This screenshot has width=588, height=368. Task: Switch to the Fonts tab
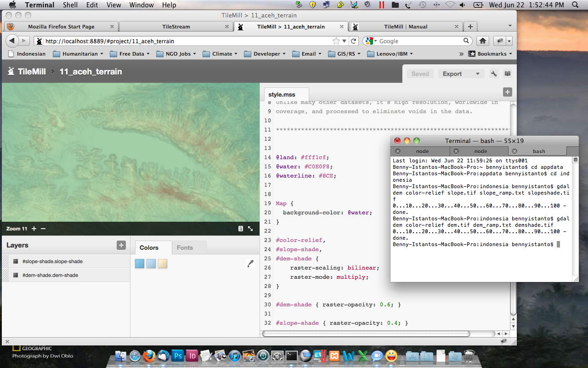(x=185, y=247)
